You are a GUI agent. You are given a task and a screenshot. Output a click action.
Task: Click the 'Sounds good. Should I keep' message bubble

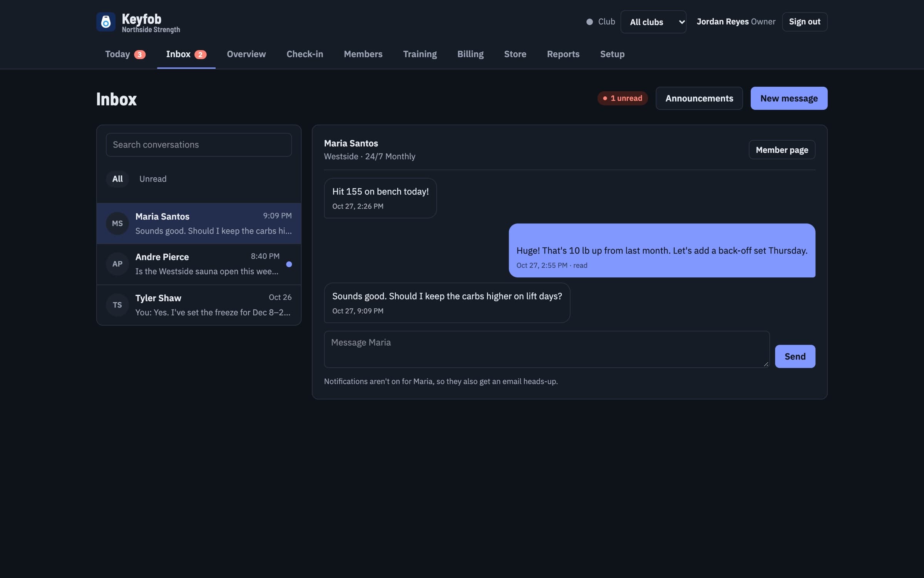click(x=447, y=303)
